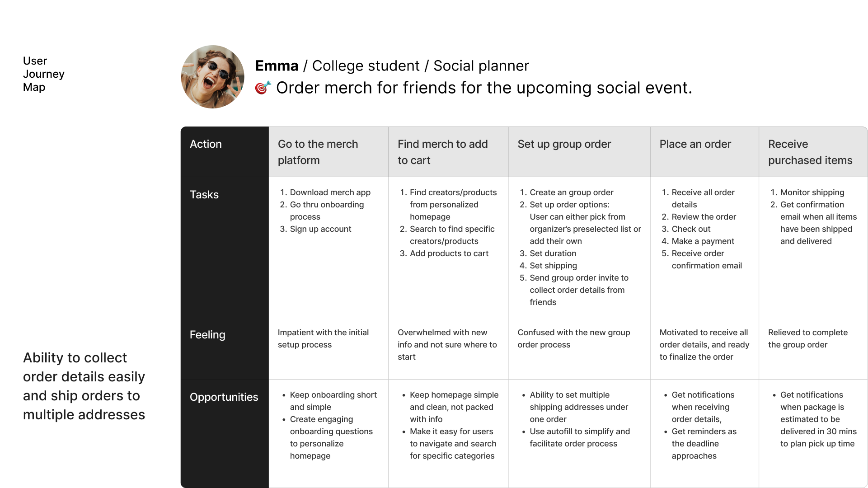The image size is (868, 488).
Task: Select the Action row header
Action: tap(206, 144)
